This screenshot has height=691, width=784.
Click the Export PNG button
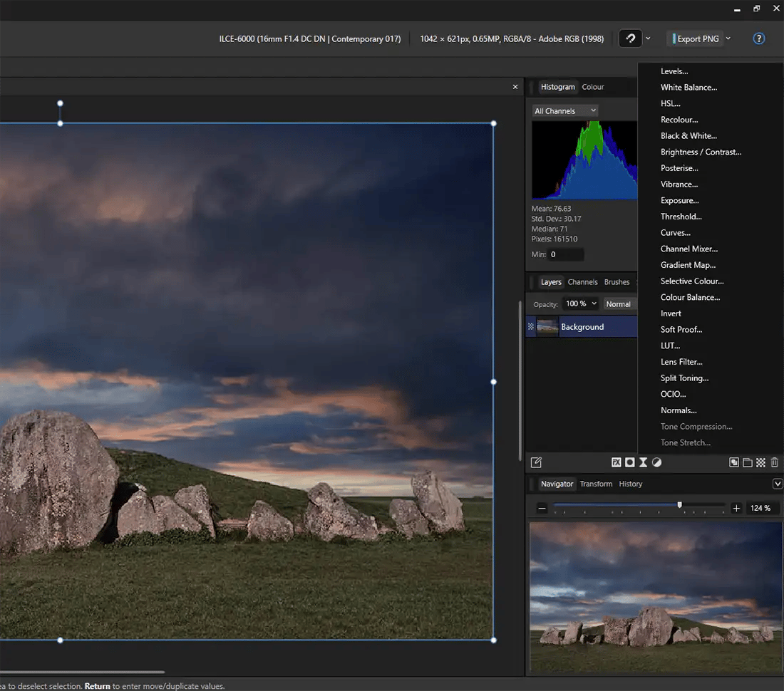click(695, 38)
